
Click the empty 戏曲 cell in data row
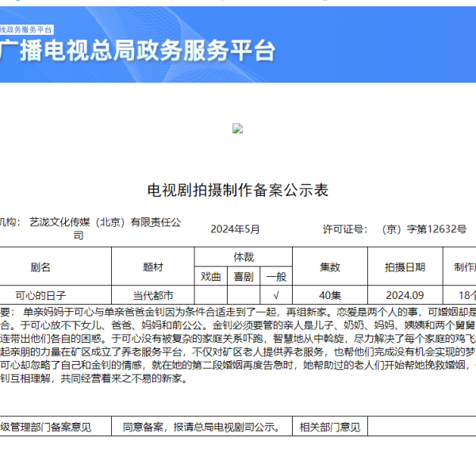pyautogui.click(x=211, y=295)
